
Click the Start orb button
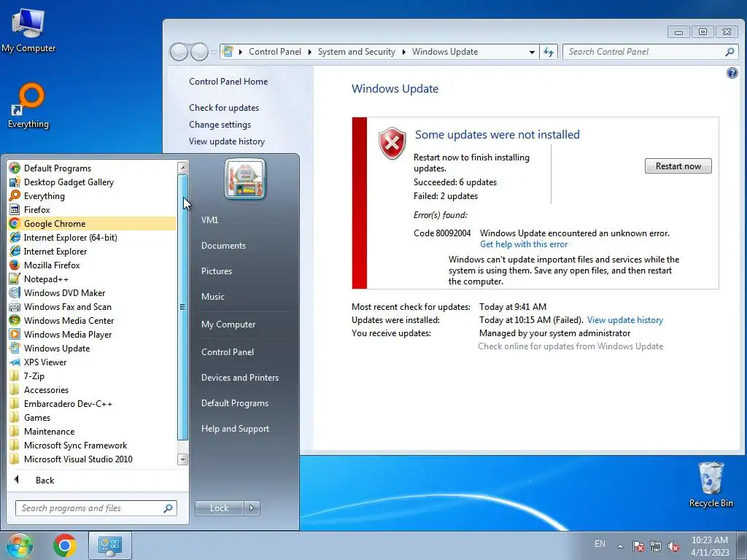click(x=19, y=545)
